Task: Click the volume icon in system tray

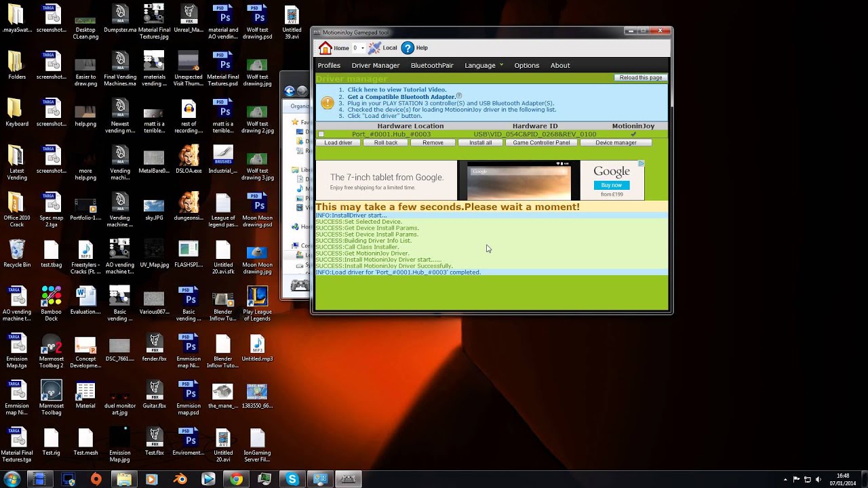Action: 818,479
